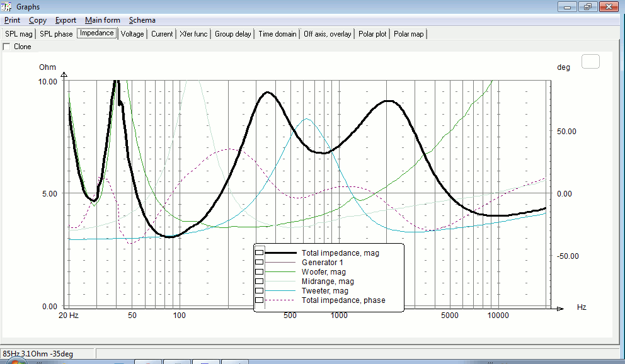Switch to the Polar map tab

[408, 34]
